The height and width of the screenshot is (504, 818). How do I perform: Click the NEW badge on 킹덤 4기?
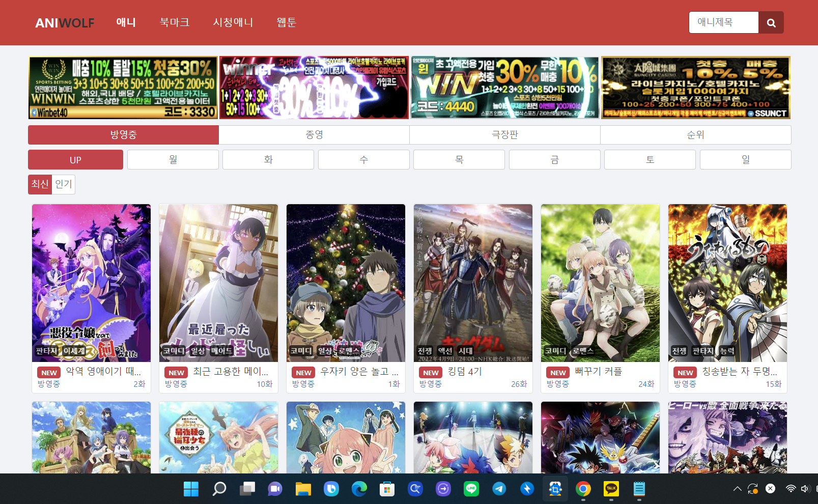coord(431,373)
